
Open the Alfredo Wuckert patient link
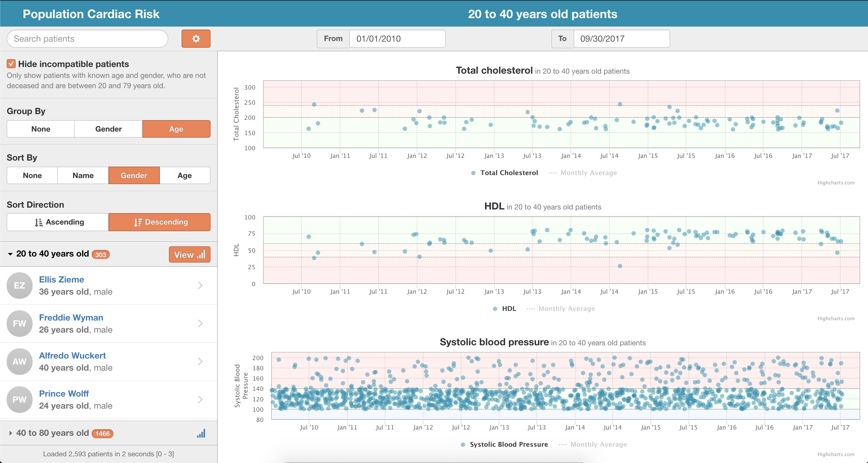72,356
